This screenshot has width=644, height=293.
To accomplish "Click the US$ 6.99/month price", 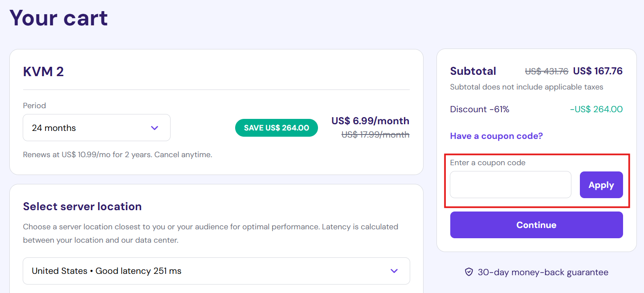I will tap(371, 121).
